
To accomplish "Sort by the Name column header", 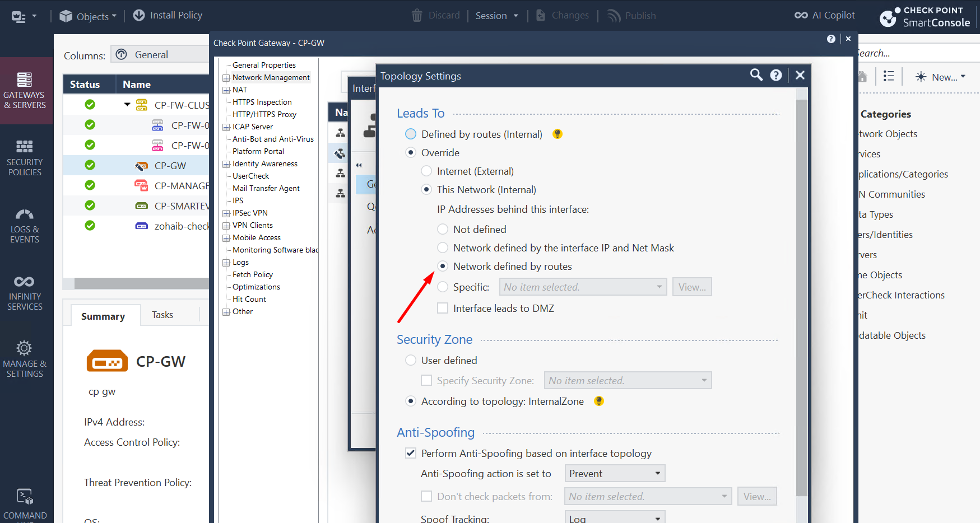I will pos(162,84).
